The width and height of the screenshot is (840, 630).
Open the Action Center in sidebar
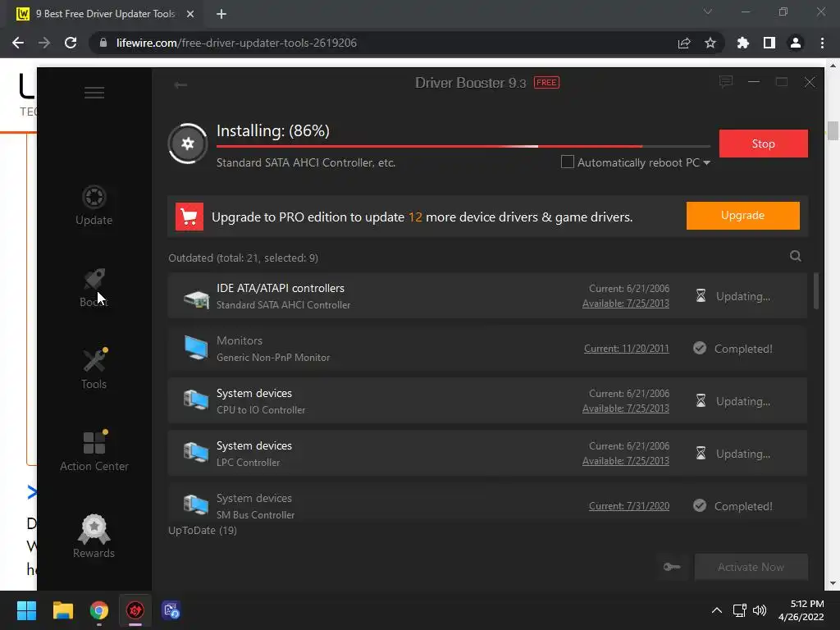[94, 451]
